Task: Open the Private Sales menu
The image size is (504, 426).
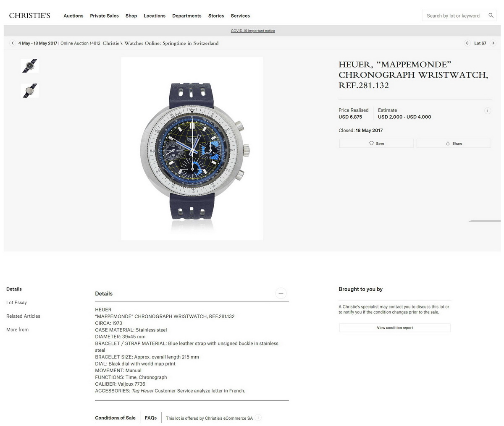Action: (x=104, y=16)
